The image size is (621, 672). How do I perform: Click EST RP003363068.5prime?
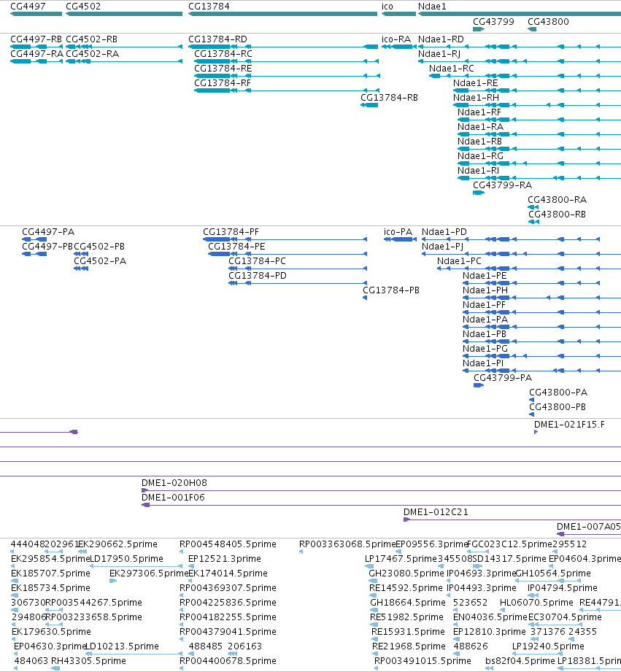coord(347,544)
